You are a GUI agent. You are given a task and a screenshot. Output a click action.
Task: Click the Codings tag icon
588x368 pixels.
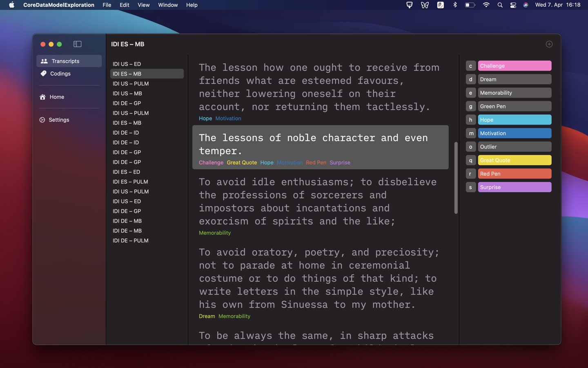coord(43,74)
